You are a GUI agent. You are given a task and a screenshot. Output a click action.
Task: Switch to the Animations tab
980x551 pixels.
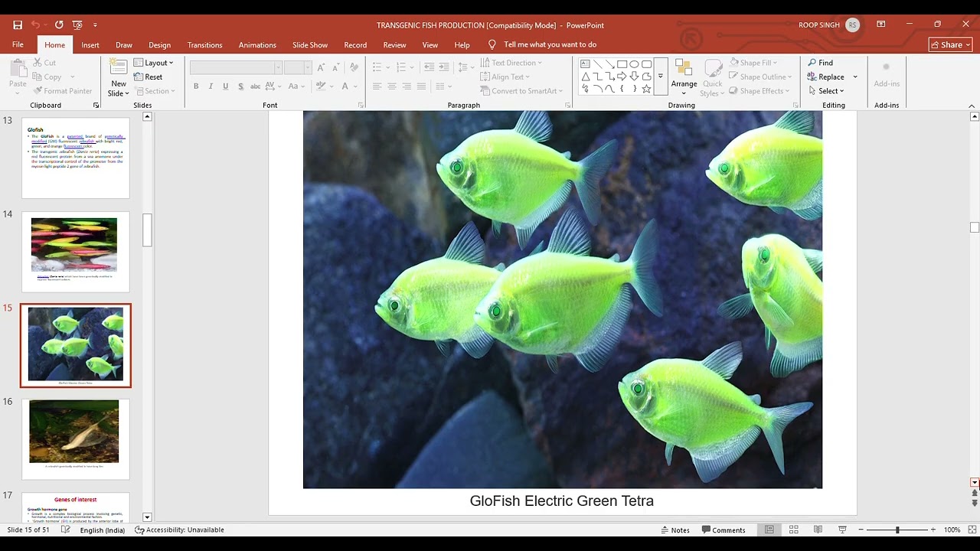click(257, 44)
